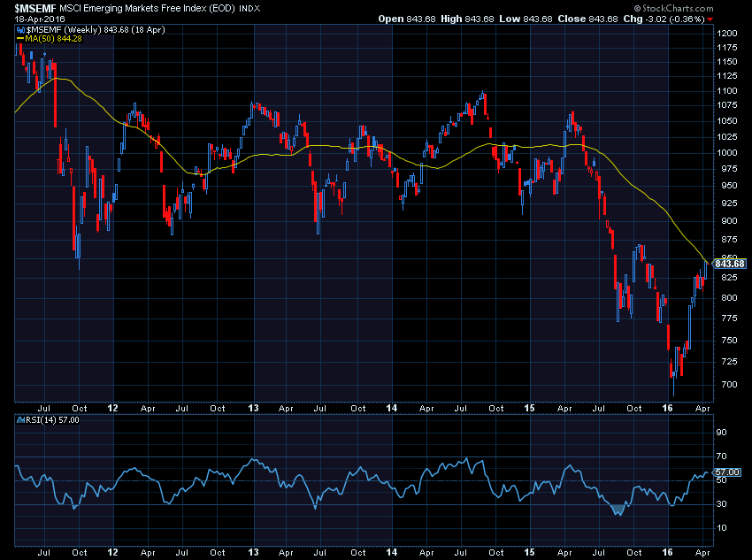The width and height of the screenshot is (752, 560).
Task: Click the year 14 label under the RSI panel
Action: click(x=392, y=552)
